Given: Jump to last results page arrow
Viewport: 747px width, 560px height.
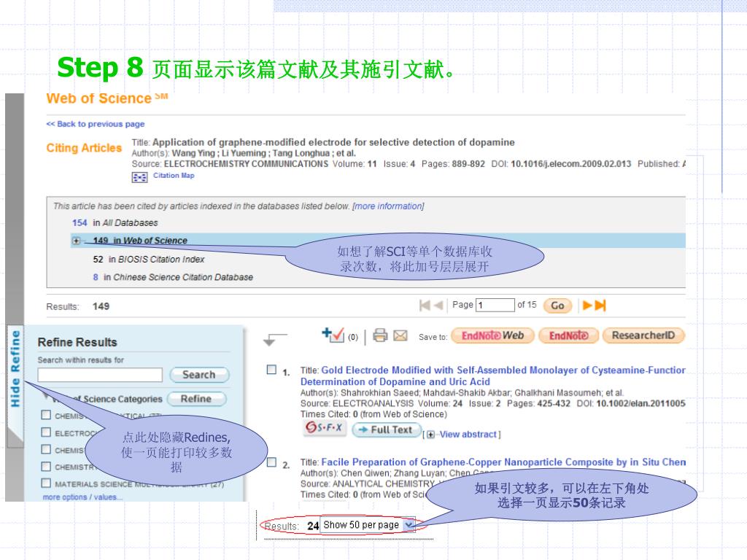Looking at the screenshot, I should click(x=600, y=306).
